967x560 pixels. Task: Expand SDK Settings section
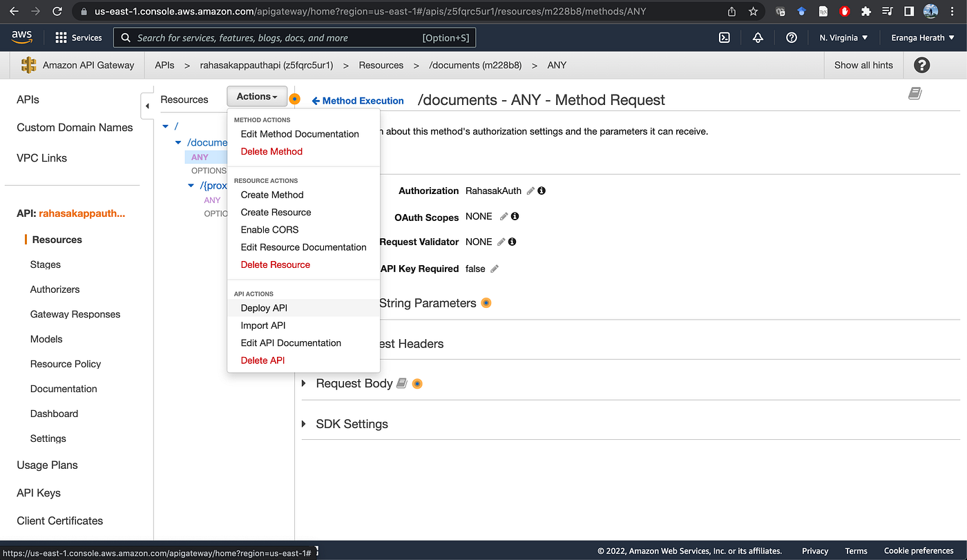[x=304, y=424]
